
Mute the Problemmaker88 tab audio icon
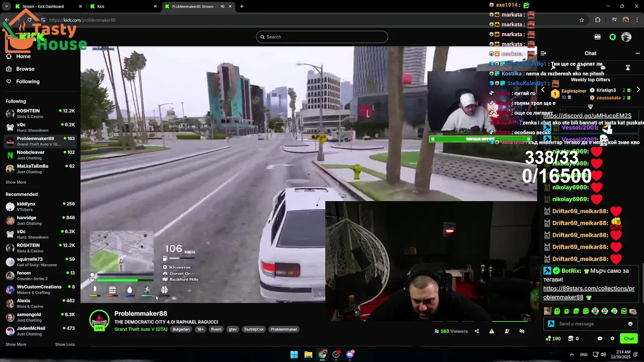(x=222, y=7)
